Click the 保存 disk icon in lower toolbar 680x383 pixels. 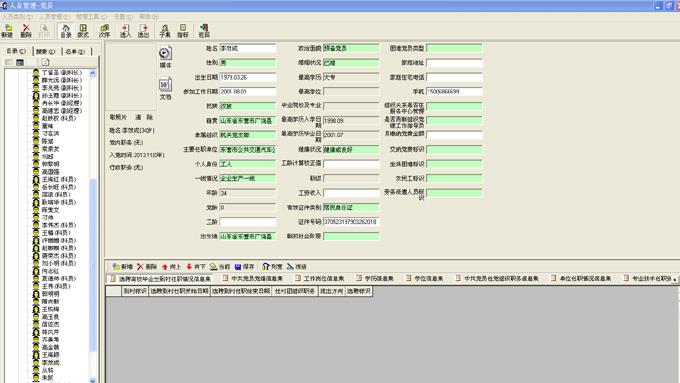click(244, 266)
